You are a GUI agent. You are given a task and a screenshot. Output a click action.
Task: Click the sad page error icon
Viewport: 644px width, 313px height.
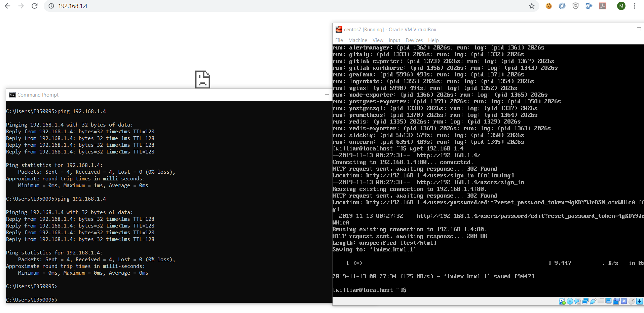coord(202,79)
